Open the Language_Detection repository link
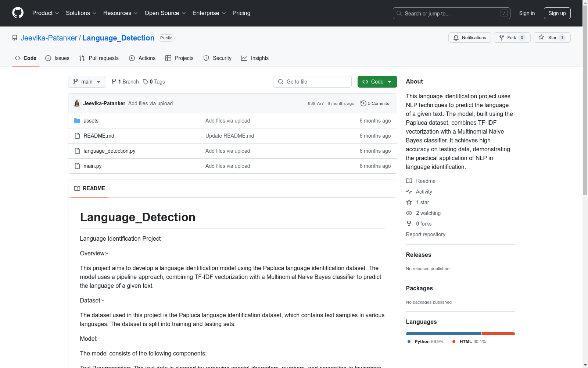 click(118, 38)
